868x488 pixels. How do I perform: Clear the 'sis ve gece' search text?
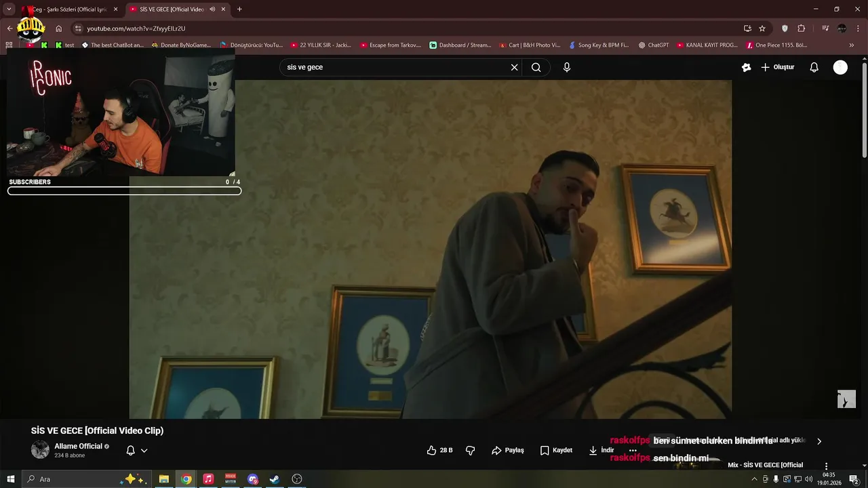pos(514,67)
